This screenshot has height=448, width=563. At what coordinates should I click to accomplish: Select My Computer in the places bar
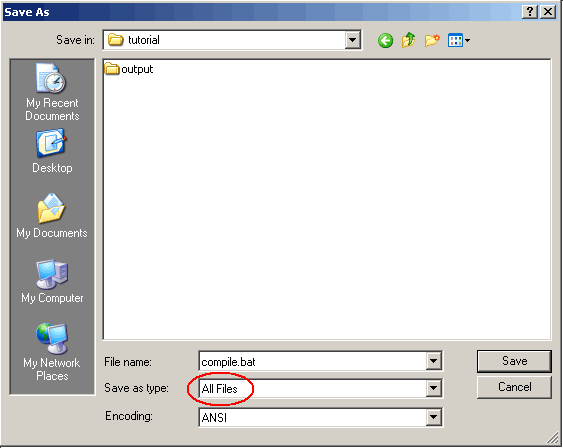click(x=52, y=281)
